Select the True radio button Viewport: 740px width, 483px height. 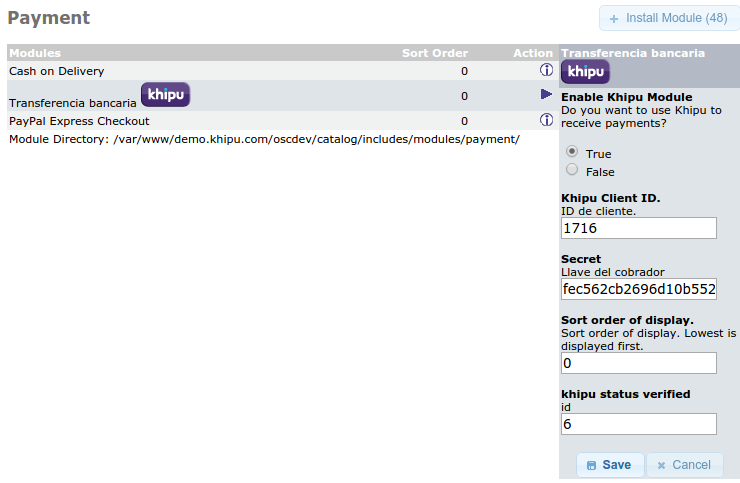tap(572, 152)
